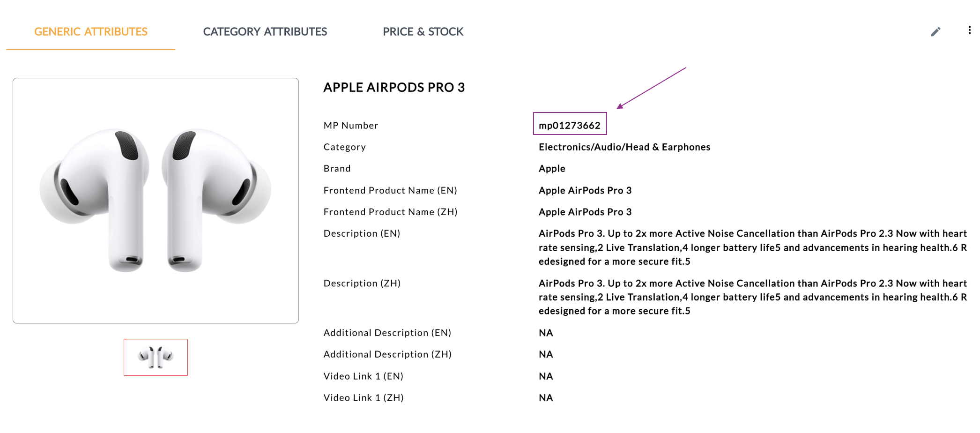Open the Price & Stock tab
This screenshot has height=433, width=980.
(423, 32)
